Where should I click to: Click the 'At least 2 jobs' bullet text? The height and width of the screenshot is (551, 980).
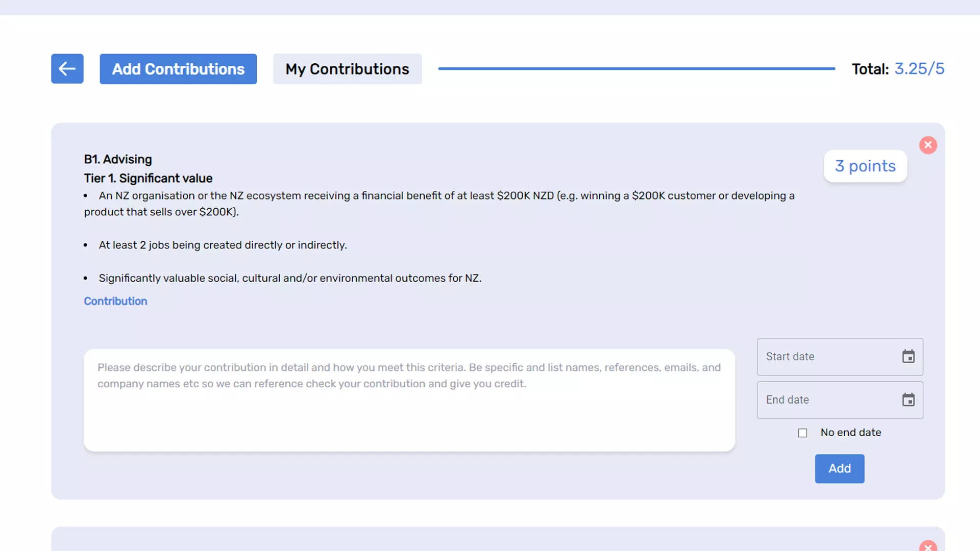(x=223, y=245)
